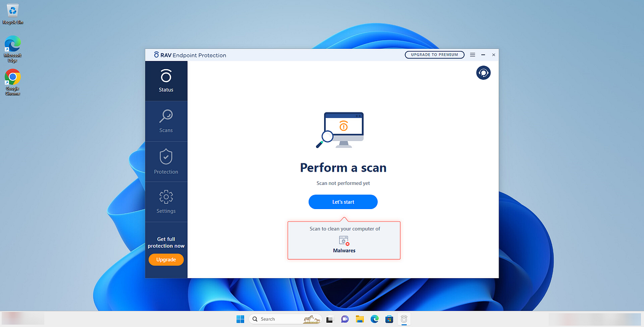Click the taskbar Search box
Image resolution: width=644 pixels, height=327 pixels.
[x=286, y=319]
